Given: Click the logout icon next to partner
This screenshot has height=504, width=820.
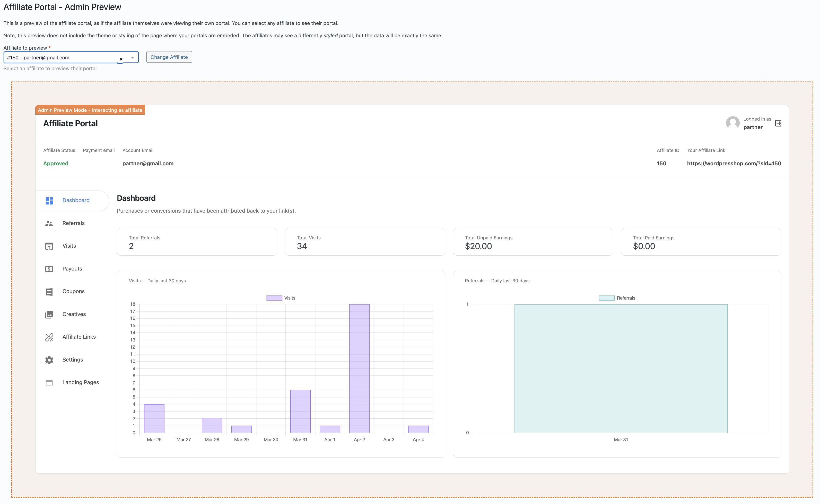Looking at the screenshot, I should [x=779, y=123].
